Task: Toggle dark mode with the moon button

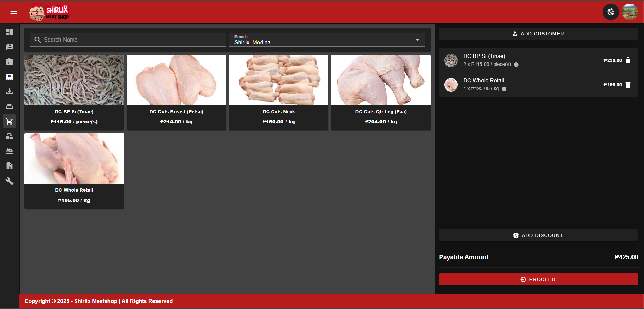Action: (x=611, y=12)
